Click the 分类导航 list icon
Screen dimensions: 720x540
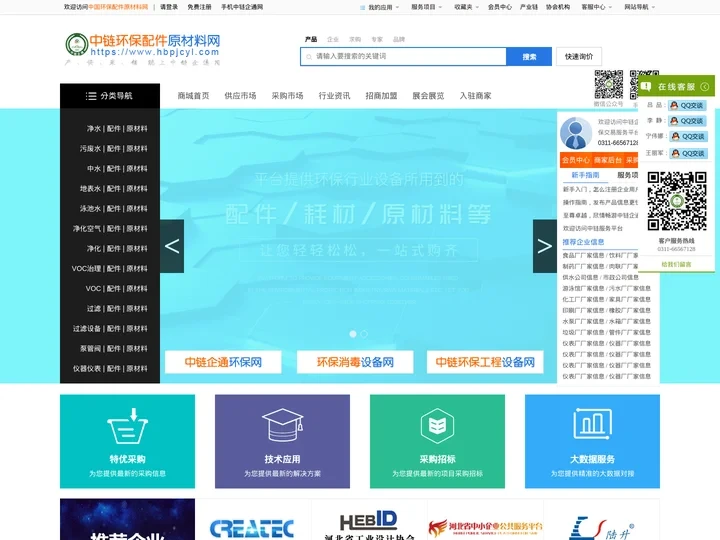pos(91,96)
